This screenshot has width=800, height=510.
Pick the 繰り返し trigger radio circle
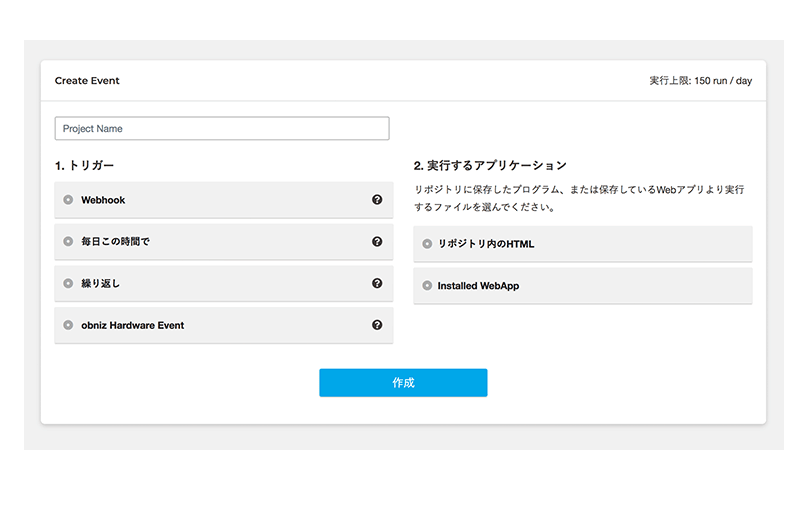tap(68, 284)
